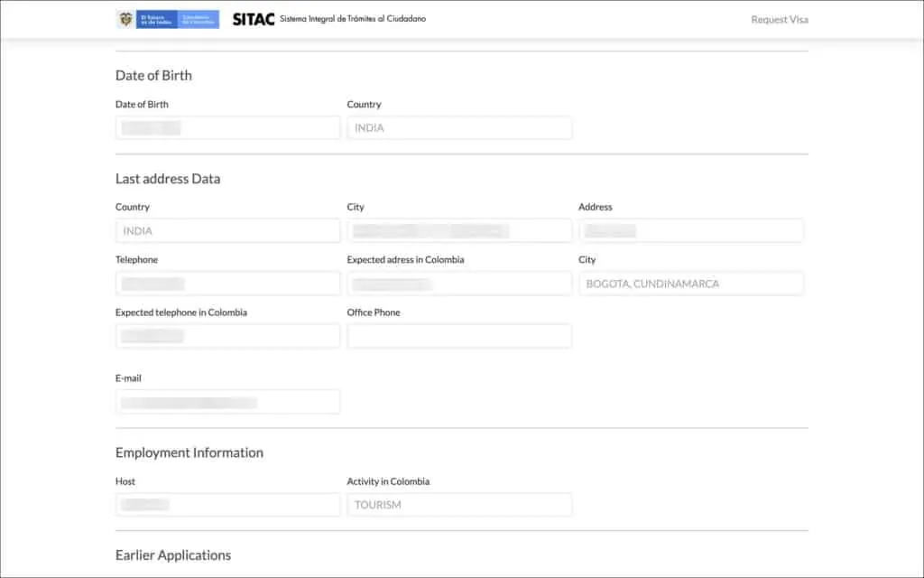Click the SITAC logo text
Image resolution: width=924 pixels, height=578 pixels.
[254, 20]
